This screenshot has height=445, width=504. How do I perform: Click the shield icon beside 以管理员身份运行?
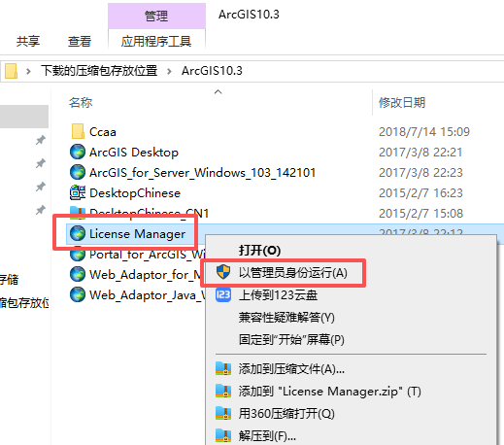[x=223, y=272]
